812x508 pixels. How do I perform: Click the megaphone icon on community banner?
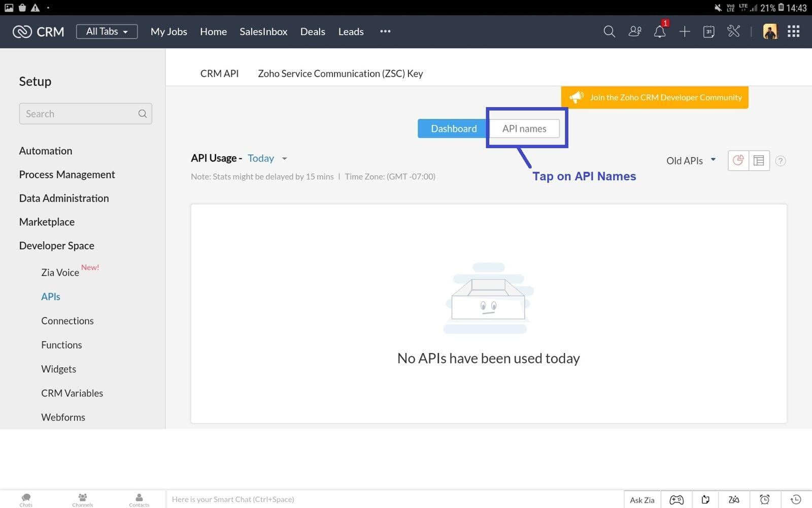click(576, 97)
